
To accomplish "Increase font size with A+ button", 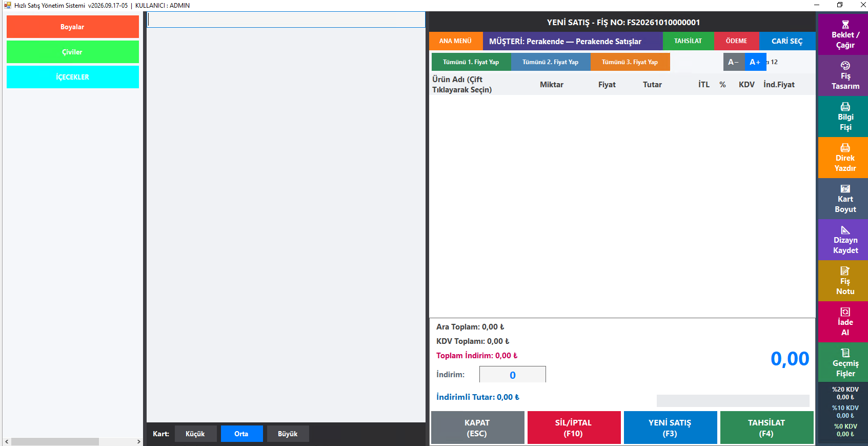I will [755, 62].
